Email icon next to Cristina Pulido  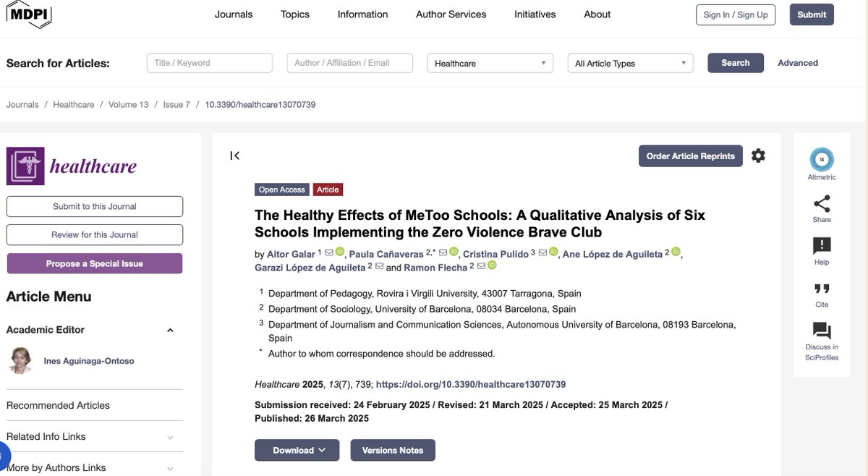(x=542, y=252)
